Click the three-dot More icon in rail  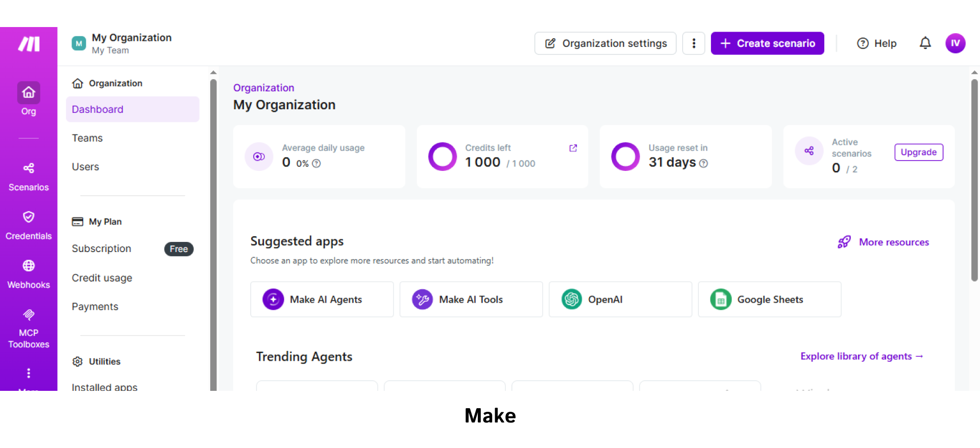click(x=29, y=373)
